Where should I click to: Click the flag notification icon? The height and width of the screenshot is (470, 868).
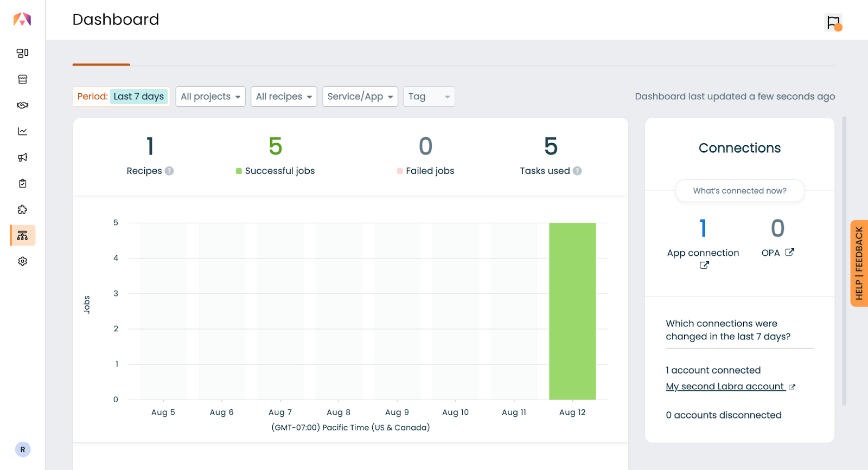point(833,23)
